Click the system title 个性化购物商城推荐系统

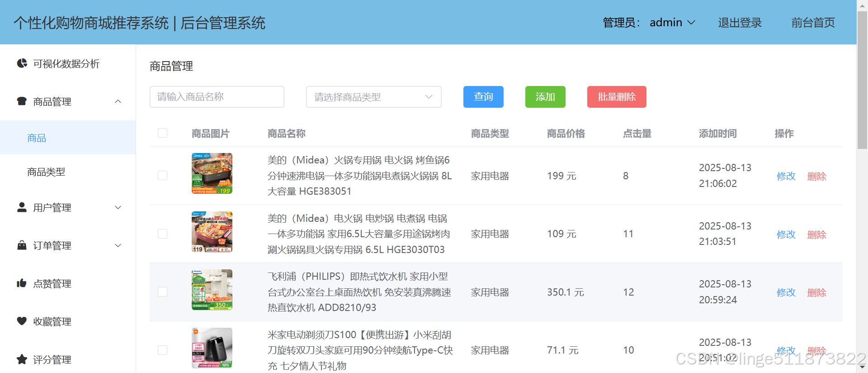coord(91,23)
